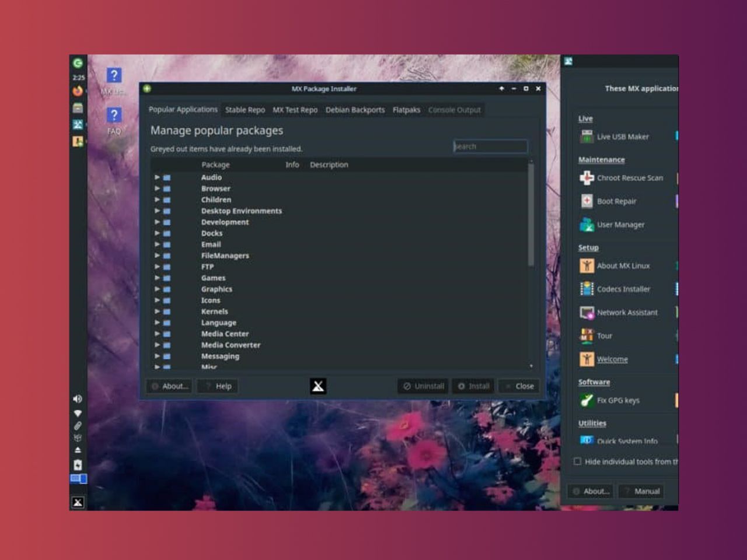Expand the Games package category
Viewport: 747px width, 560px height.
[x=157, y=278]
